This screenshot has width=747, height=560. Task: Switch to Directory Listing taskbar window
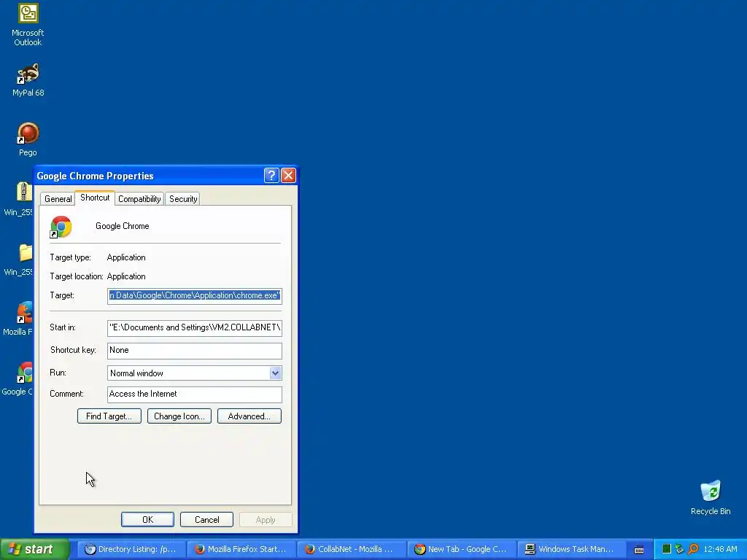[x=131, y=549]
